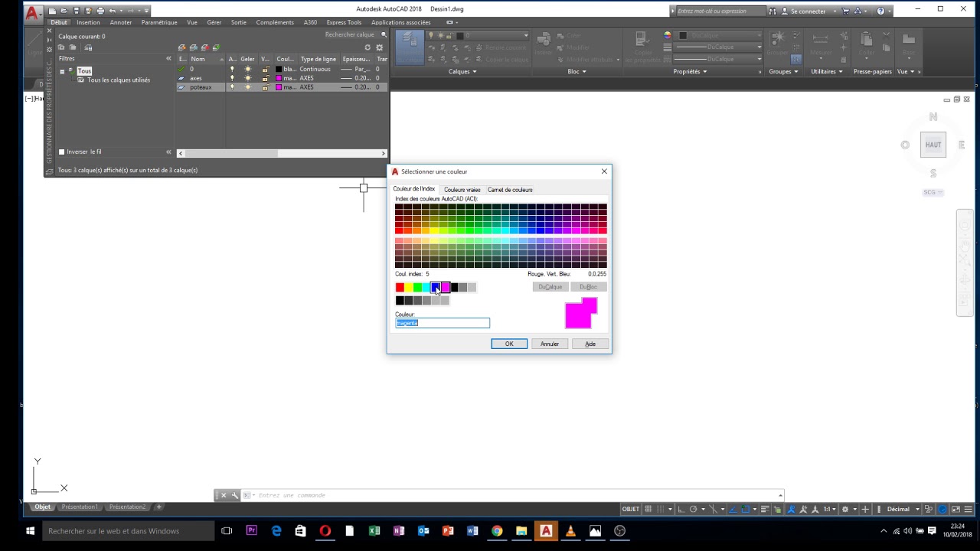980x551 pixels.
Task: Click the search magnifier next to Rechercher calque
Action: (384, 34)
